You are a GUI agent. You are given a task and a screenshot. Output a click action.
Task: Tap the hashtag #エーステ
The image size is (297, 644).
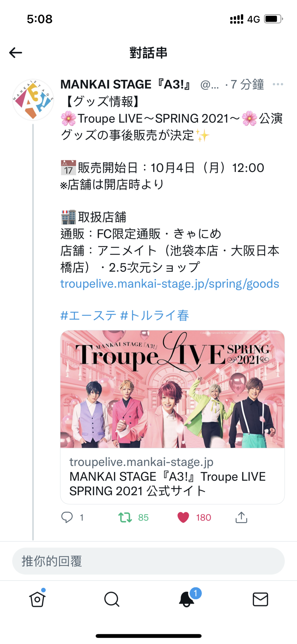pos(88,315)
